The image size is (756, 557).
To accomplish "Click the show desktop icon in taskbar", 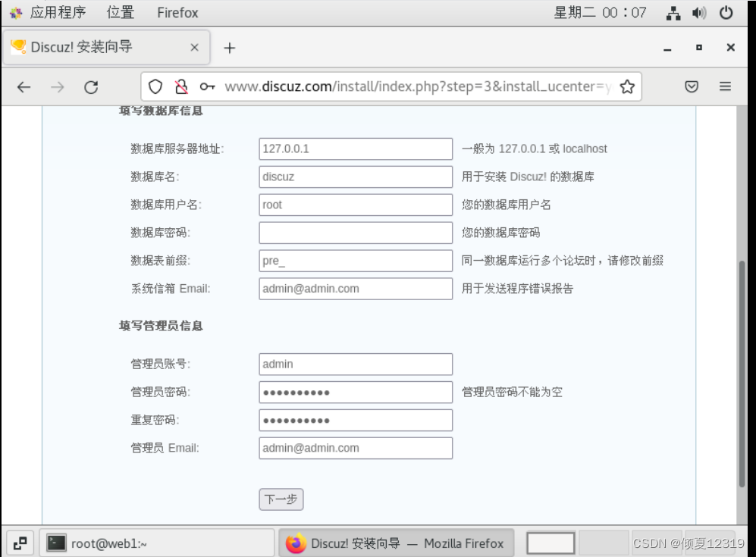I will 20,543.
